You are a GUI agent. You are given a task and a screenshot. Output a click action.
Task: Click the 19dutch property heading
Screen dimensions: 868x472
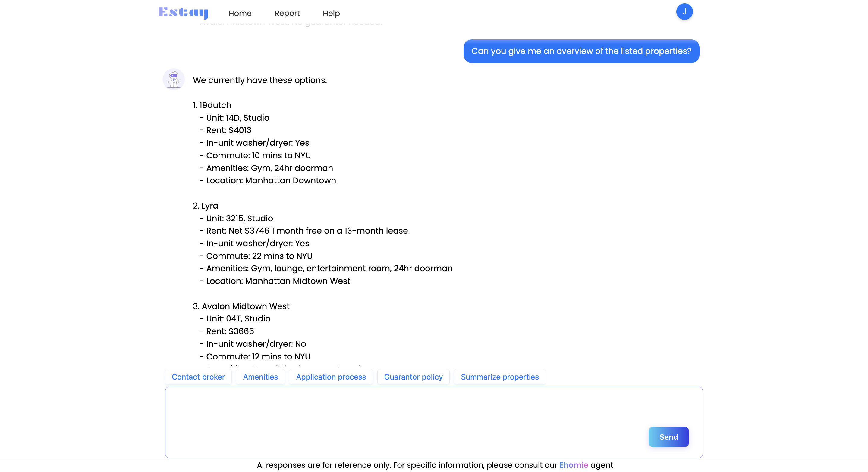click(212, 105)
